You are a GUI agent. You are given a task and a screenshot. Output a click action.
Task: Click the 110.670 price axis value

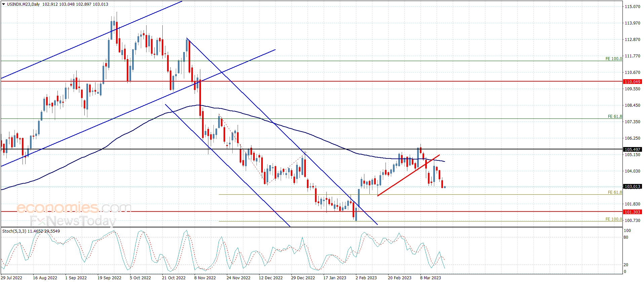[x=632, y=72]
